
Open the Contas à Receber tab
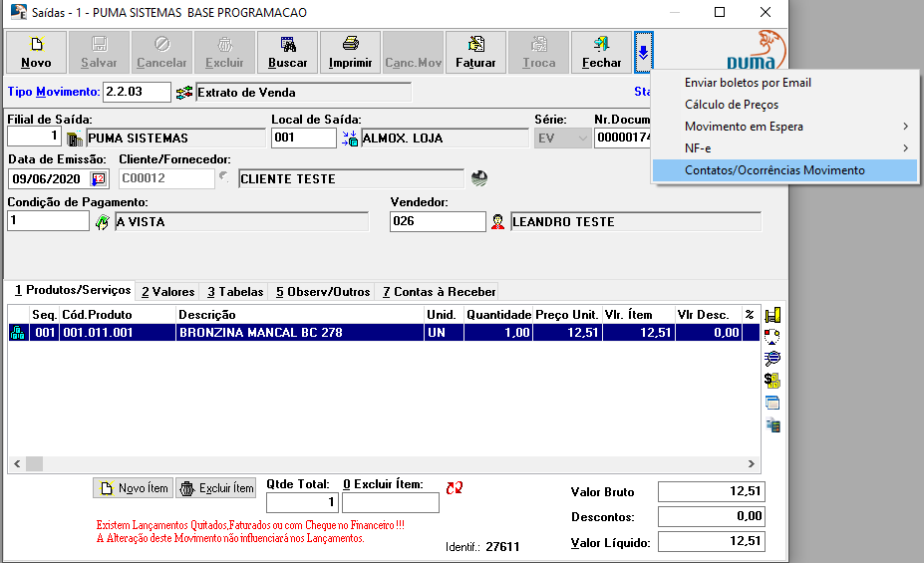pos(439,292)
